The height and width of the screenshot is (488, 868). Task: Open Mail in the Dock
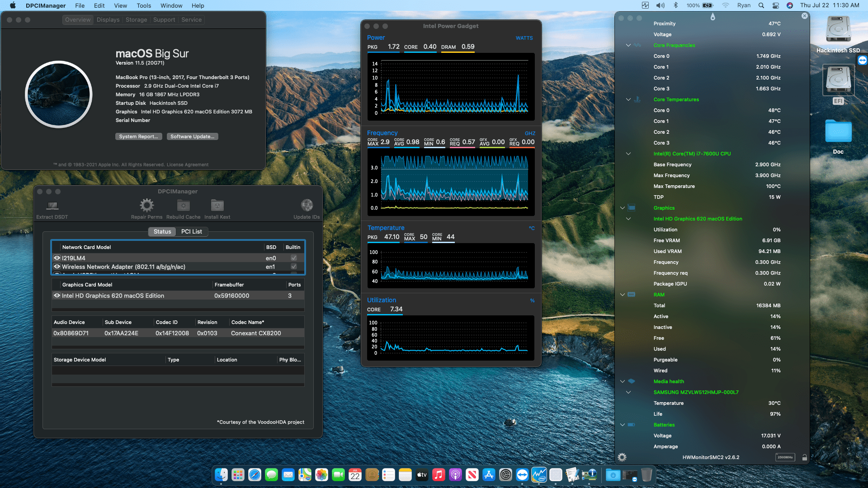click(x=288, y=474)
